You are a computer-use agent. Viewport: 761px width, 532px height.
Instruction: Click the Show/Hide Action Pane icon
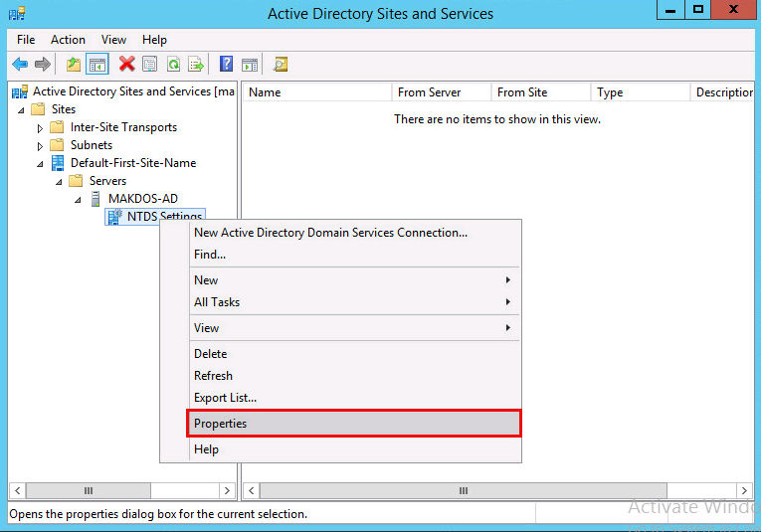(250, 64)
